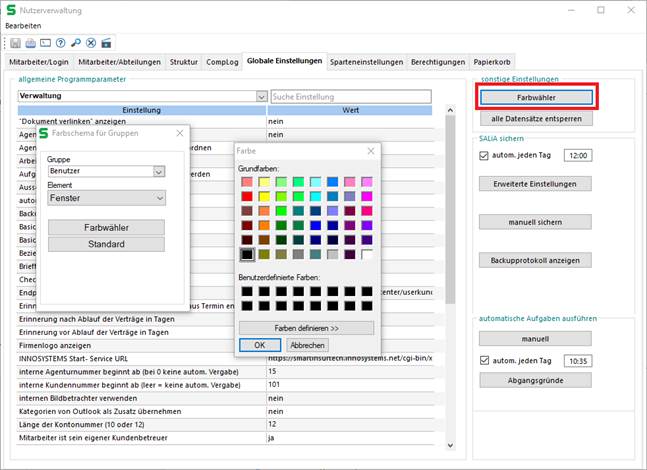Screen dimensions: 647x470
Task: Close the Farbe color dialog
Action: [370, 150]
